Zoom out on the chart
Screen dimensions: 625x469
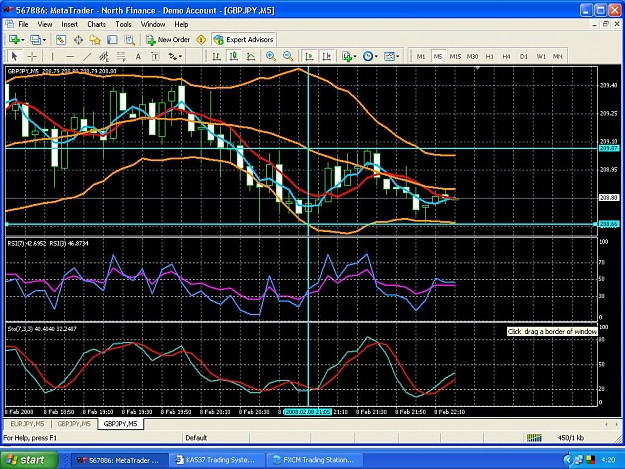(x=288, y=56)
